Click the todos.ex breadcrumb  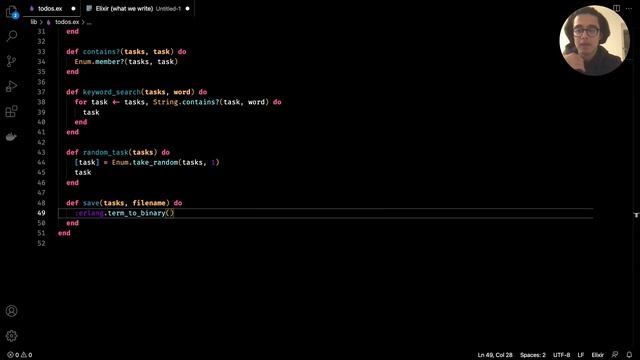[x=67, y=22]
